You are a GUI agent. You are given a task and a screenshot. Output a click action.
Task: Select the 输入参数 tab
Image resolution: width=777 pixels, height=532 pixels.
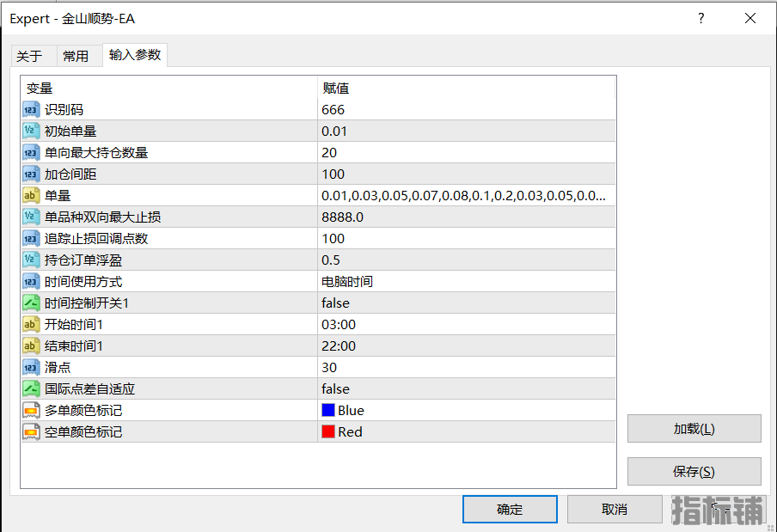(x=135, y=54)
